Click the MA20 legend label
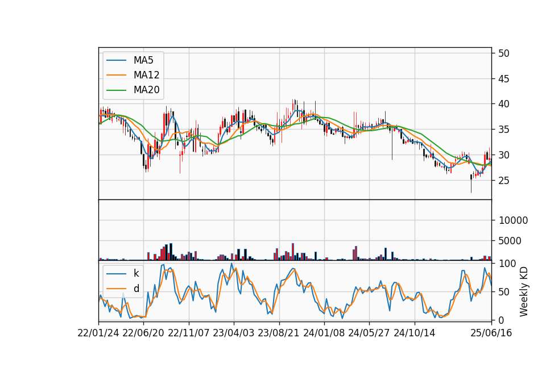The height and width of the screenshot is (392, 546). (146, 90)
